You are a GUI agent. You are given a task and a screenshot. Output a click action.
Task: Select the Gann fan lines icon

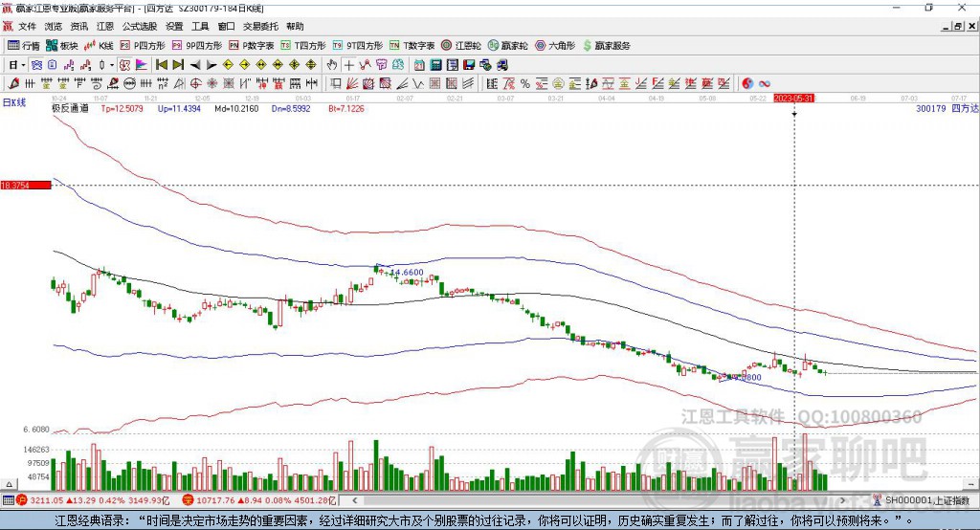point(352,84)
